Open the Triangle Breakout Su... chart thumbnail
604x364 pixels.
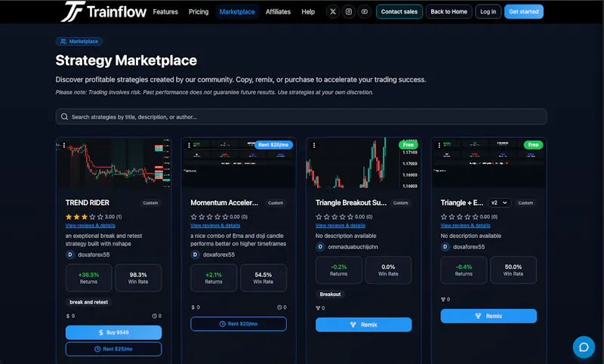coord(363,162)
